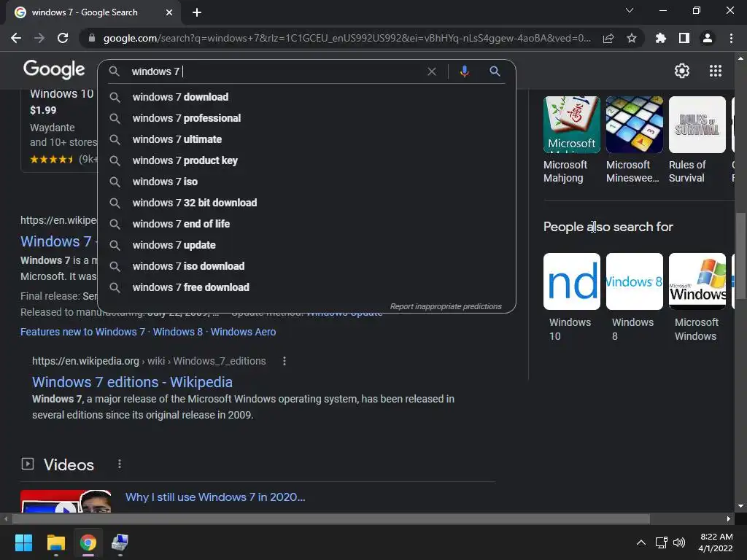
Task: Select suggestion windows 7 product key
Action: point(306,160)
